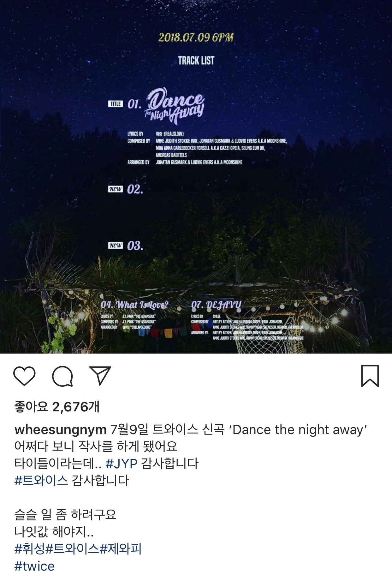Like the post with the heart icon
Screen dimensions: 392x576
pos(24,376)
